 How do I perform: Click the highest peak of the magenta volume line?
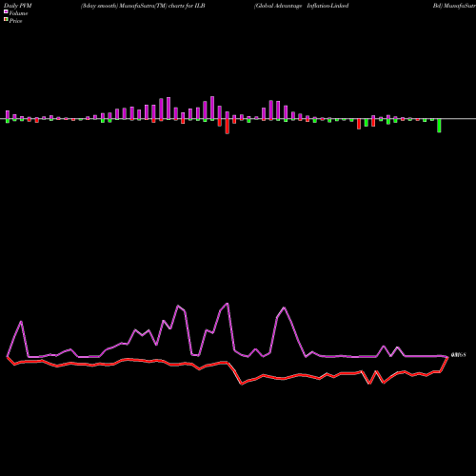pos(228,304)
